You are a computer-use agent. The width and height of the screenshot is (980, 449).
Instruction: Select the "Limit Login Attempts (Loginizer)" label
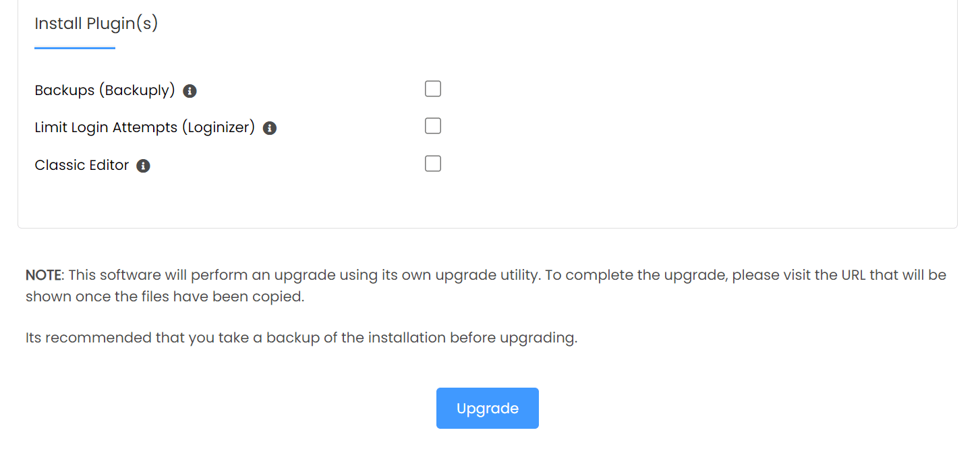pos(144,127)
